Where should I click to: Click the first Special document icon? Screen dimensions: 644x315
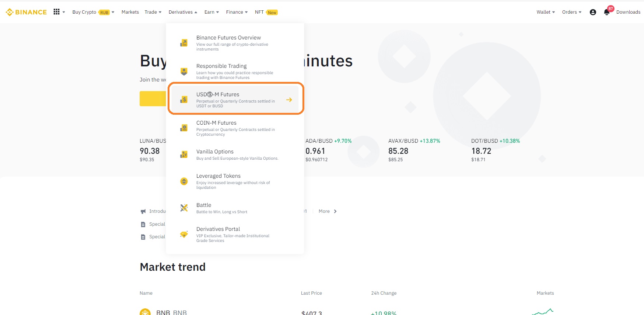click(x=143, y=224)
